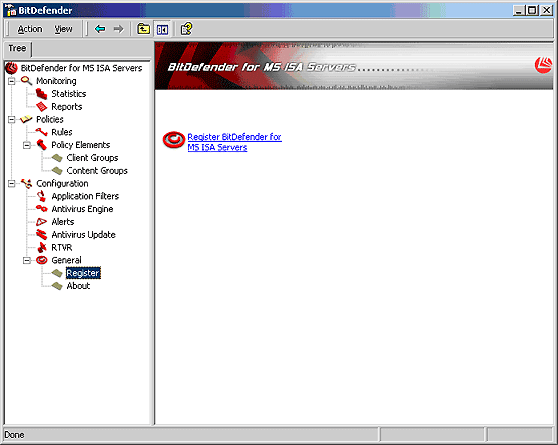Click the red register icon beside the link

(174, 140)
